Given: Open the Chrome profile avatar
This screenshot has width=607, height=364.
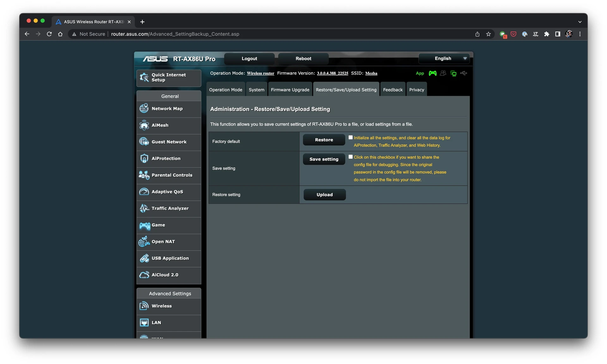Looking at the screenshot, I should click(569, 34).
